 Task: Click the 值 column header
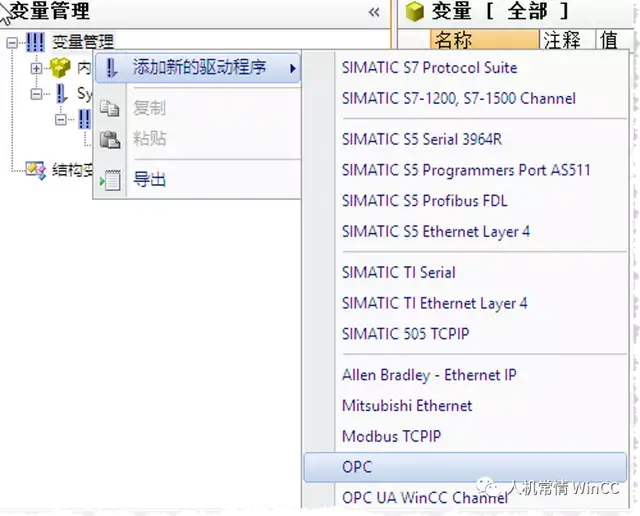613,40
